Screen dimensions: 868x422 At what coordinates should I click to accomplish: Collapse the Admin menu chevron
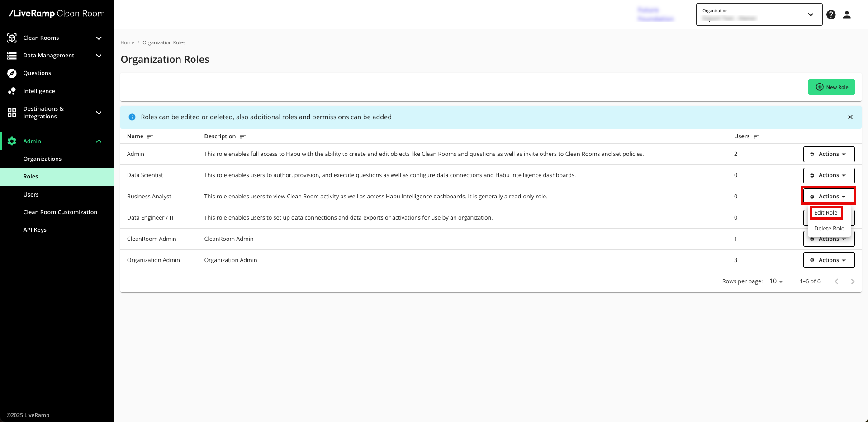coord(99,141)
